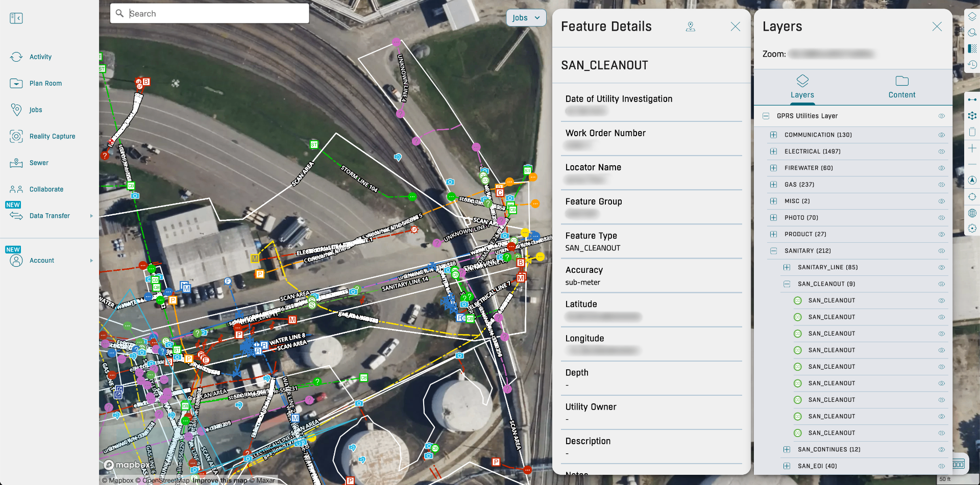The height and width of the screenshot is (485, 980).
Task: Reset map orientation with the compass icon
Action: (x=972, y=180)
